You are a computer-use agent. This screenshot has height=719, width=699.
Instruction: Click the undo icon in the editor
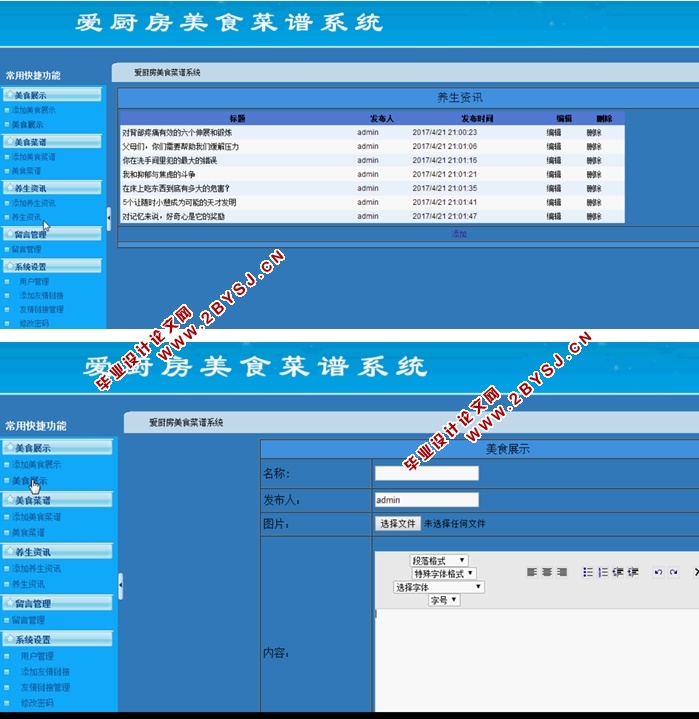tap(658, 572)
